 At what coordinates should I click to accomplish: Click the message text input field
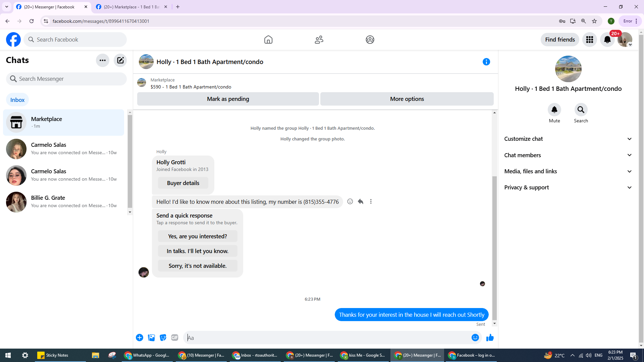[327, 338]
